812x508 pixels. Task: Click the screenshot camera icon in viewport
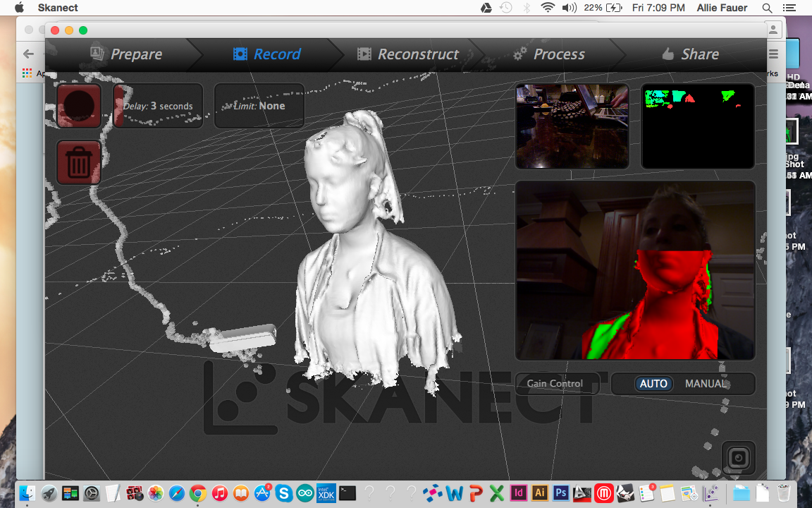[x=739, y=458]
